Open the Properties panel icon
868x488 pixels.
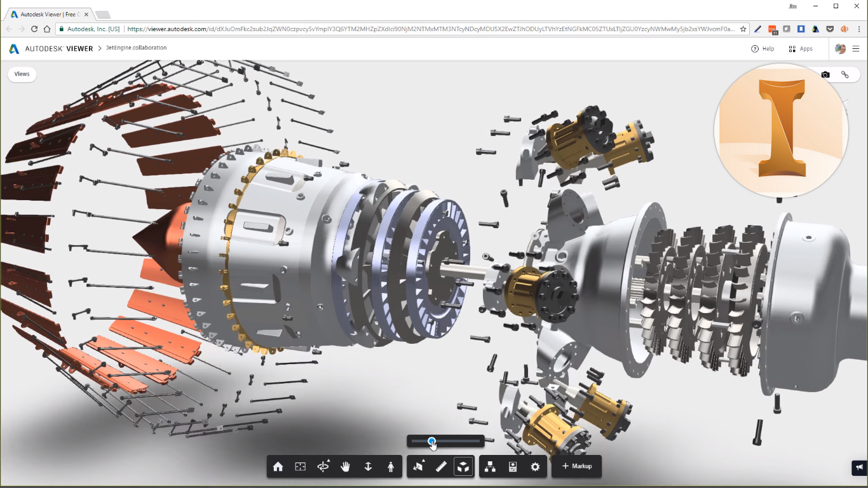click(513, 467)
